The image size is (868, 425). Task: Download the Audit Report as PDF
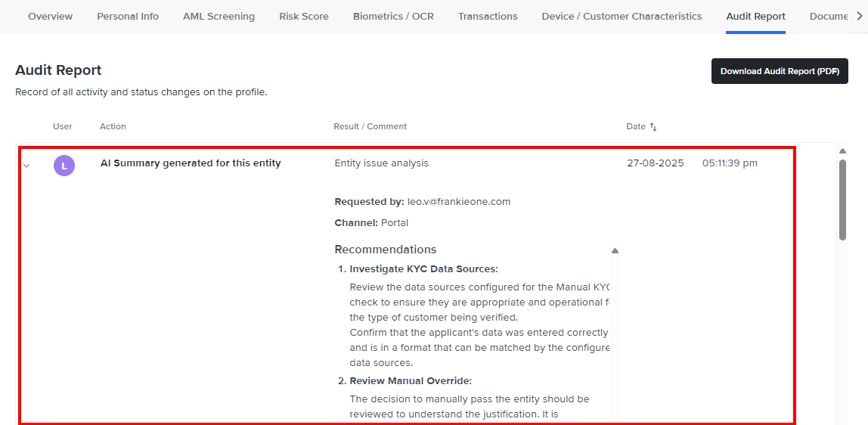point(780,71)
